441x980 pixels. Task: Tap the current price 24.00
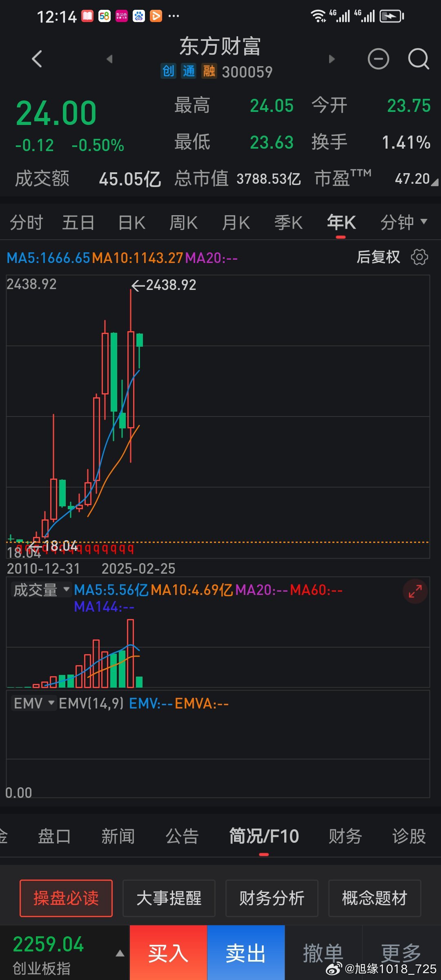tap(56, 113)
